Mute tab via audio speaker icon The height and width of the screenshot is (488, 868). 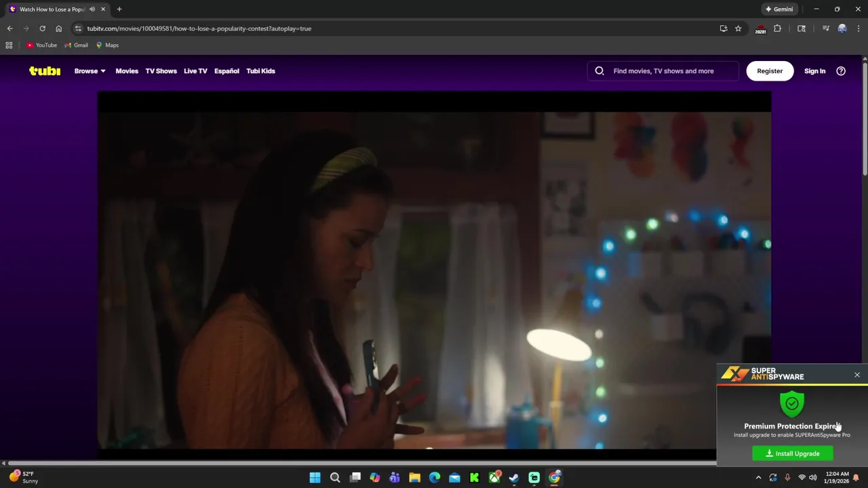[x=92, y=9]
